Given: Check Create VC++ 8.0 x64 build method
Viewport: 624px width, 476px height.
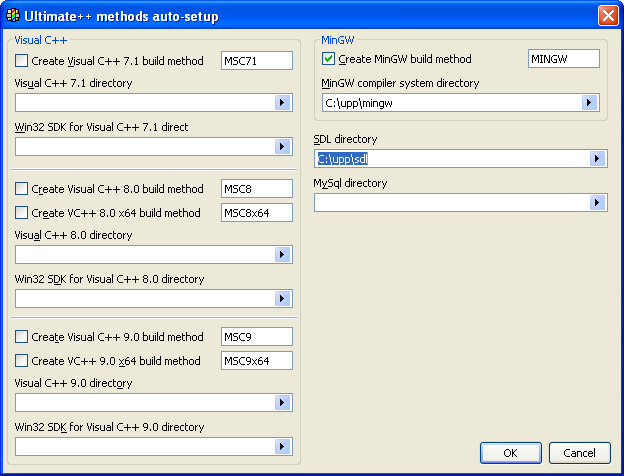Looking at the screenshot, I should tap(22, 213).
